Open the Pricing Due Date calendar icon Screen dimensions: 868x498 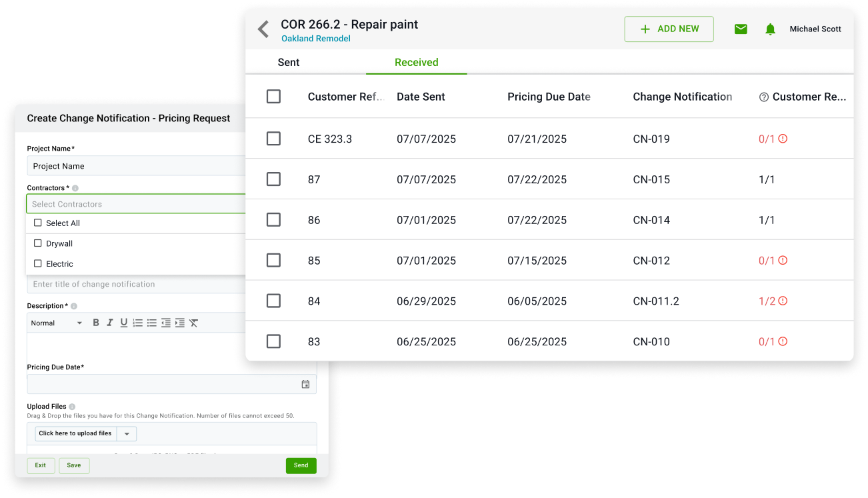coord(305,384)
